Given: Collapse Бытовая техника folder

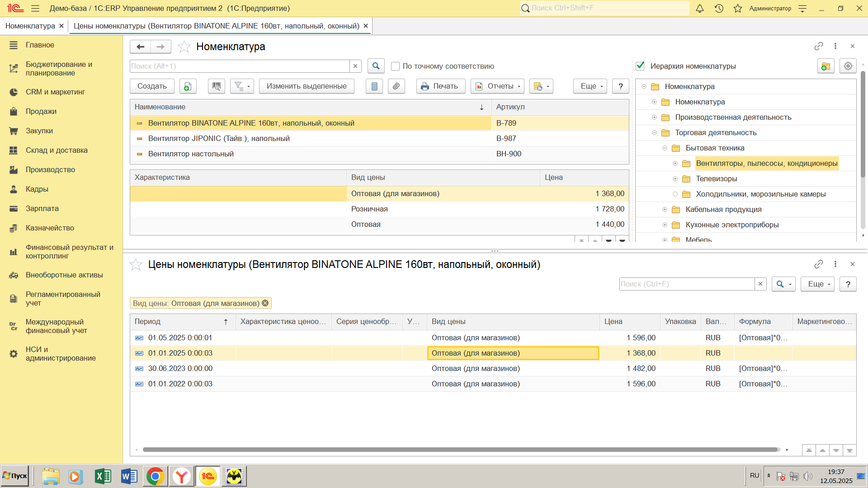Looking at the screenshot, I should [x=665, y=148].
